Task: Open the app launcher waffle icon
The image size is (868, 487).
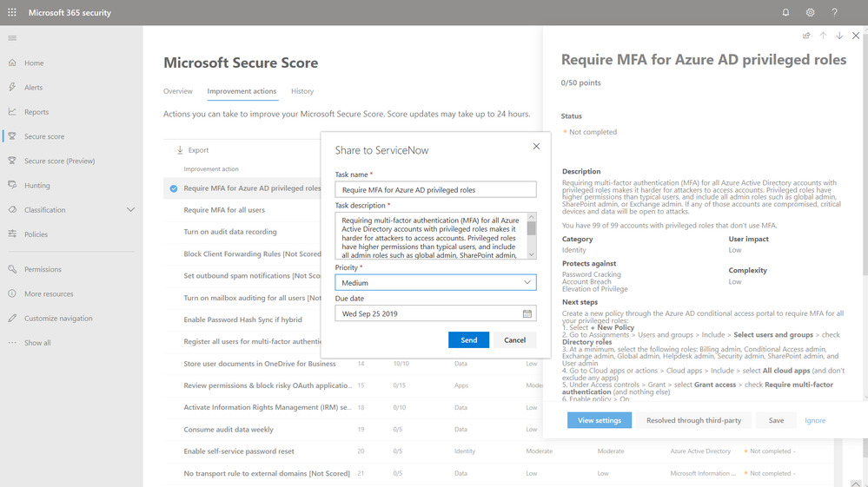Action: (x=12, y=12)
